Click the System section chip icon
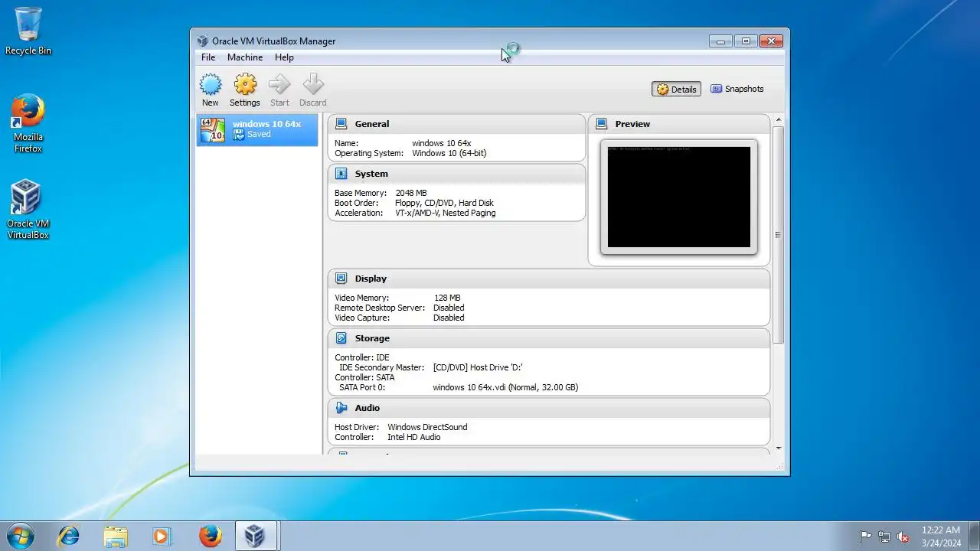 pos(341,174)
